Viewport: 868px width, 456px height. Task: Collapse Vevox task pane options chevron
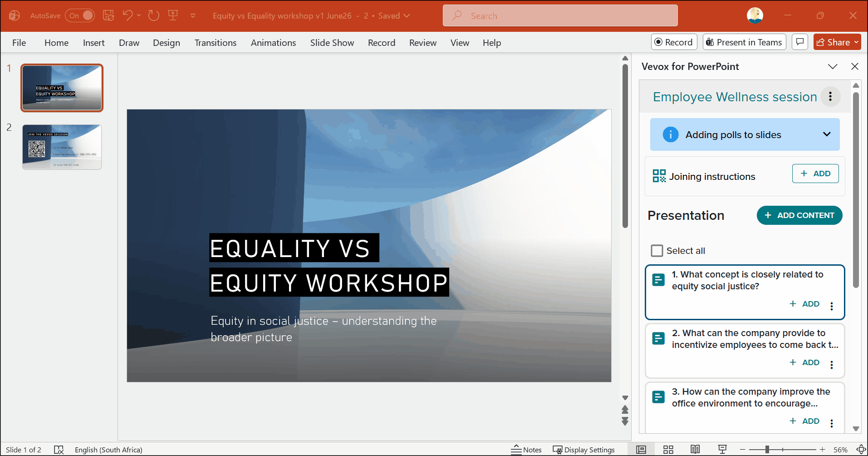coord(833,66)
